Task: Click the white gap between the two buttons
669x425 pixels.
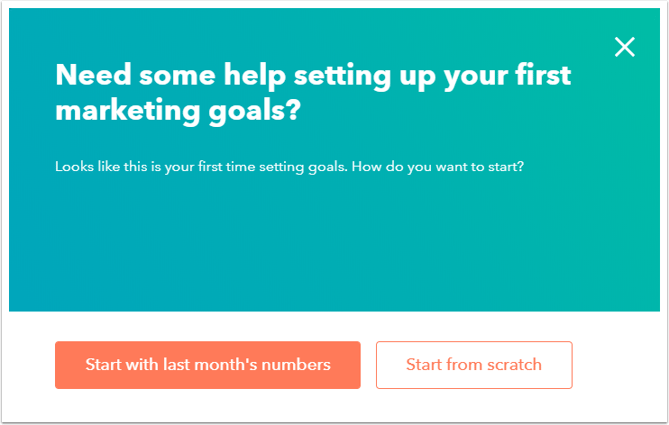Action: (368, 365)
